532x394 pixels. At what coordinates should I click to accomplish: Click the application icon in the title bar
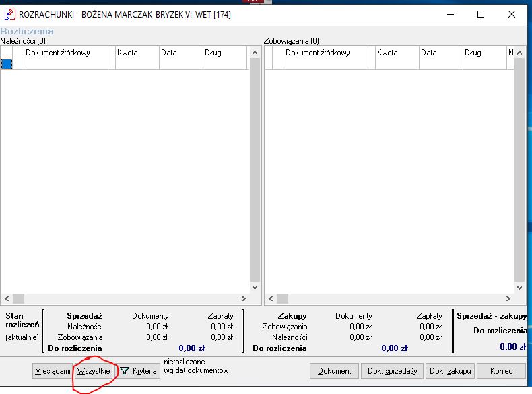click(x=10, y=14)
